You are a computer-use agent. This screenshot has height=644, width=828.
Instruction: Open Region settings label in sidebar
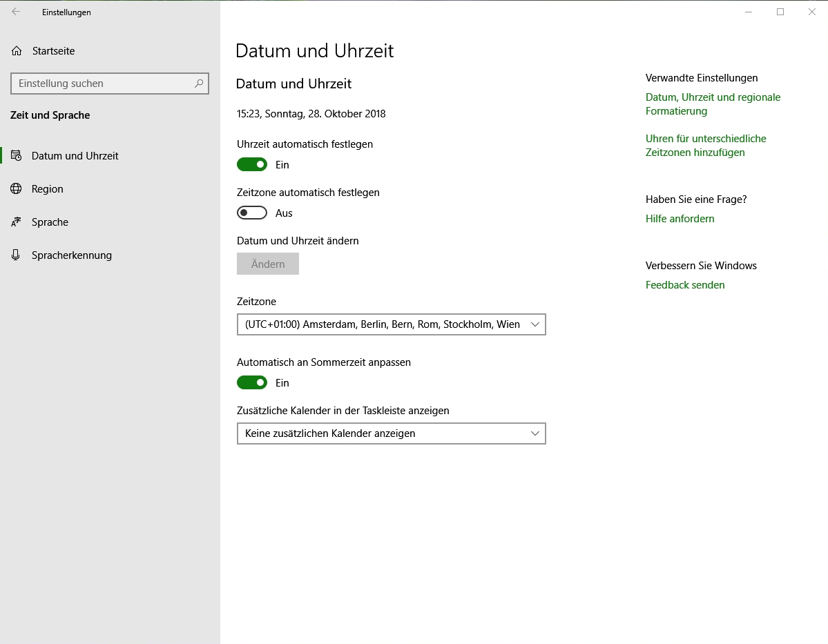click(x=47, y=189)
